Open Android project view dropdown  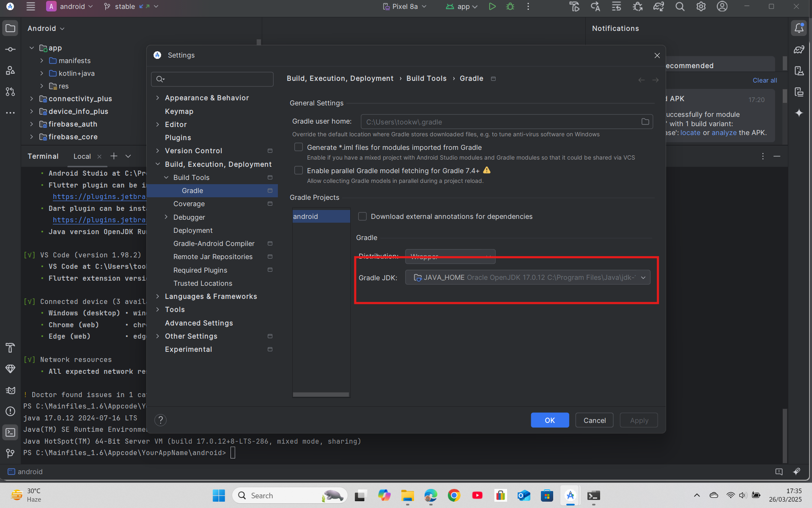coord(46,28)
